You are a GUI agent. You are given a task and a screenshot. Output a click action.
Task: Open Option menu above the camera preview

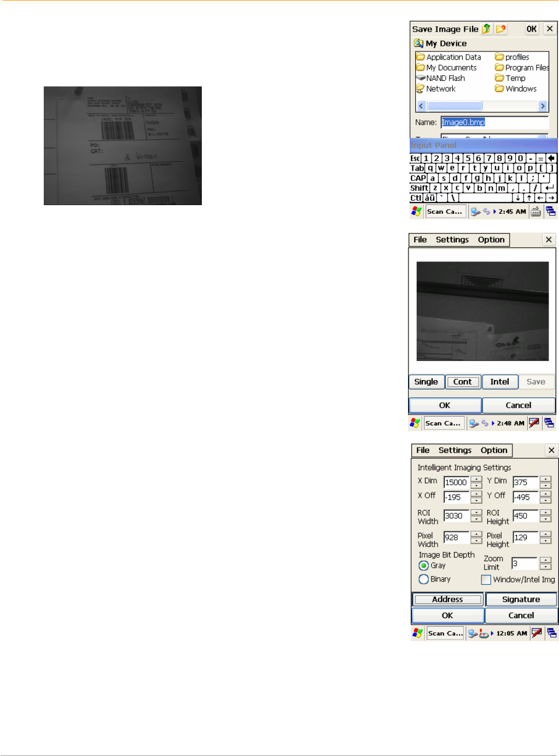(491, 240)
